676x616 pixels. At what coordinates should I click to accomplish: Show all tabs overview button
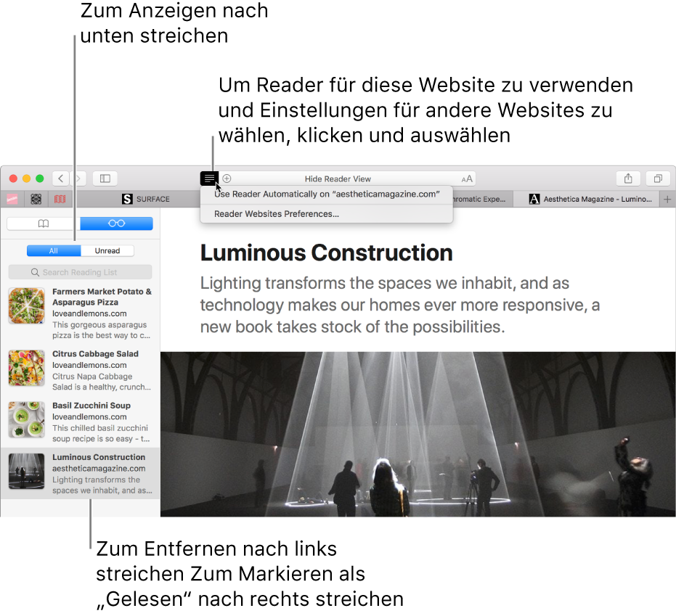click(x=658, y=178)
